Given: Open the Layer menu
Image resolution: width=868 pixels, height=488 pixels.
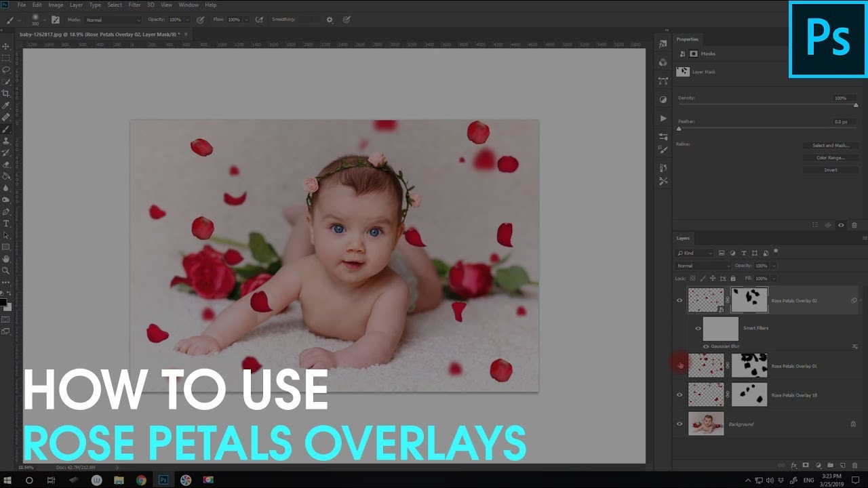Looking at the screenshot, I should (76, 5).
